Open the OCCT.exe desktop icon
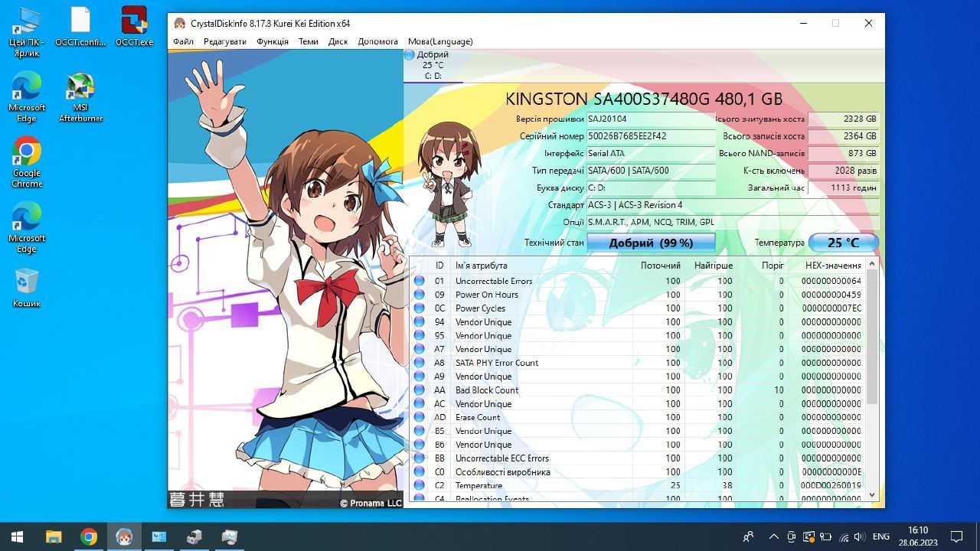 [135, 27]
